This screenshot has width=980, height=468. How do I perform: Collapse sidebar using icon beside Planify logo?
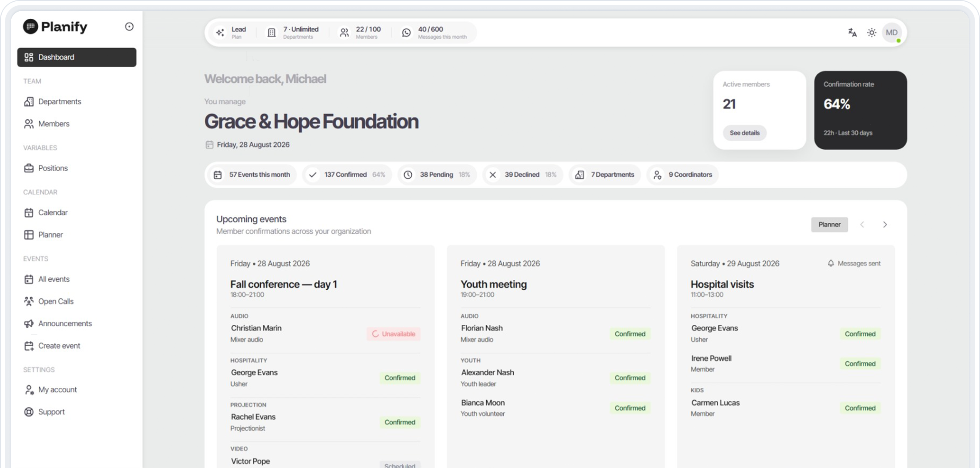pos(129,27)
